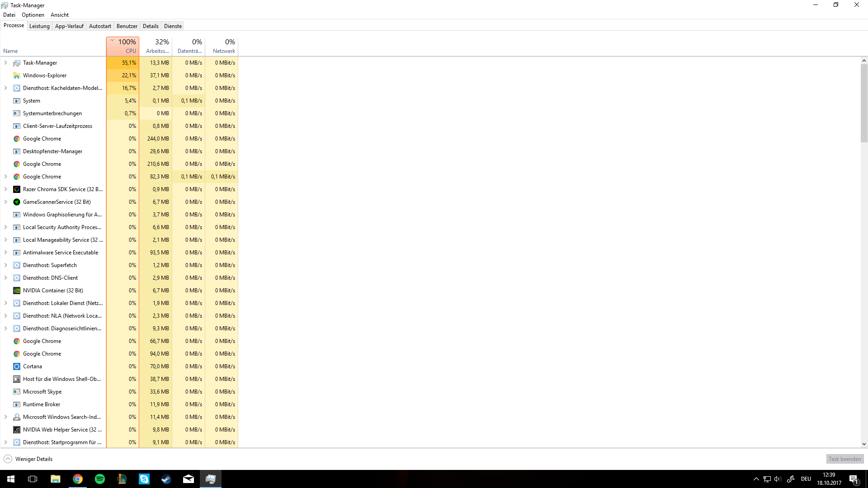Screen dimensions: 868x488
Task: Click the scrollbar down arrow
Action: (864, 444)
